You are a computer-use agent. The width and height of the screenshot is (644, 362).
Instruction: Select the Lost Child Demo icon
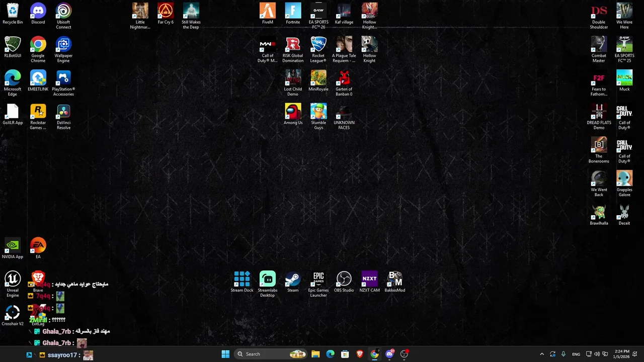click(x=293, y=83)
